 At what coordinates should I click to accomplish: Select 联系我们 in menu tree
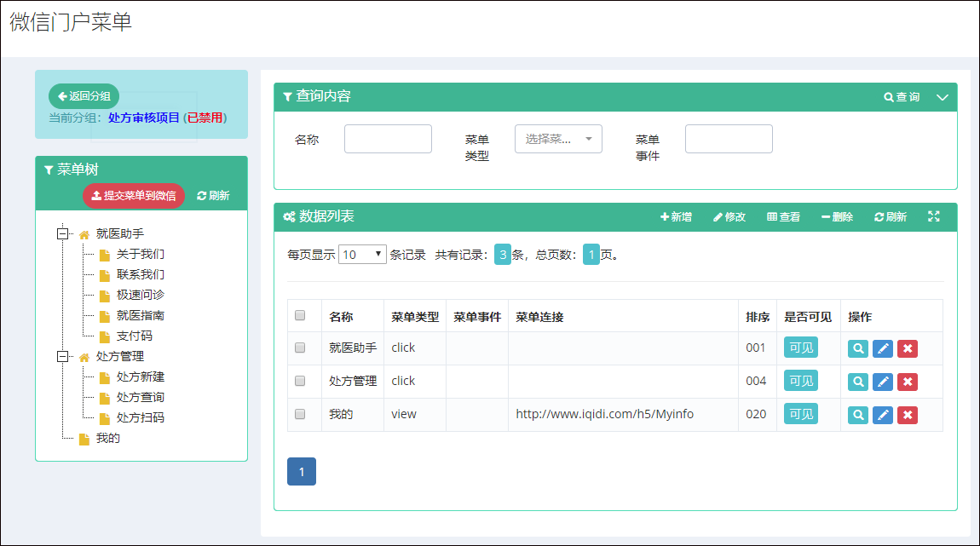[x=140, y=275]
